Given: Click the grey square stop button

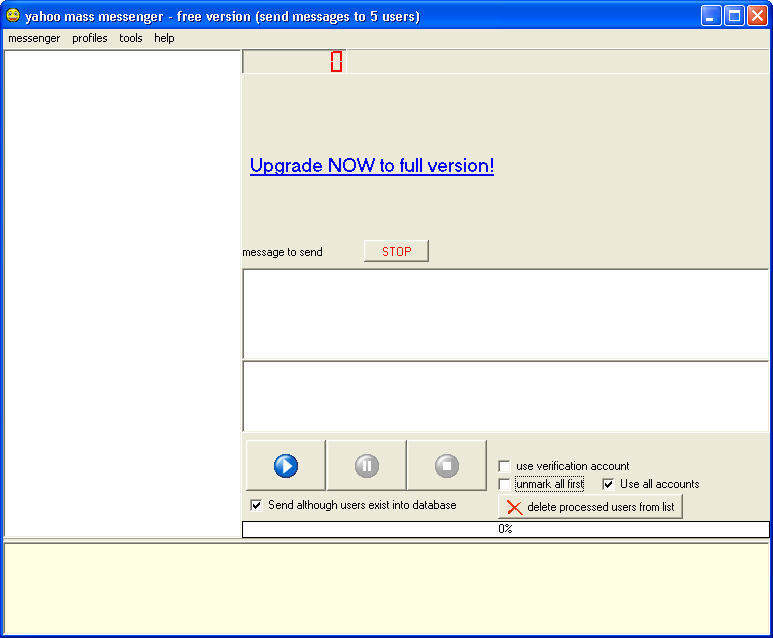Looking at the screenshot, I should tap(447, 465).
